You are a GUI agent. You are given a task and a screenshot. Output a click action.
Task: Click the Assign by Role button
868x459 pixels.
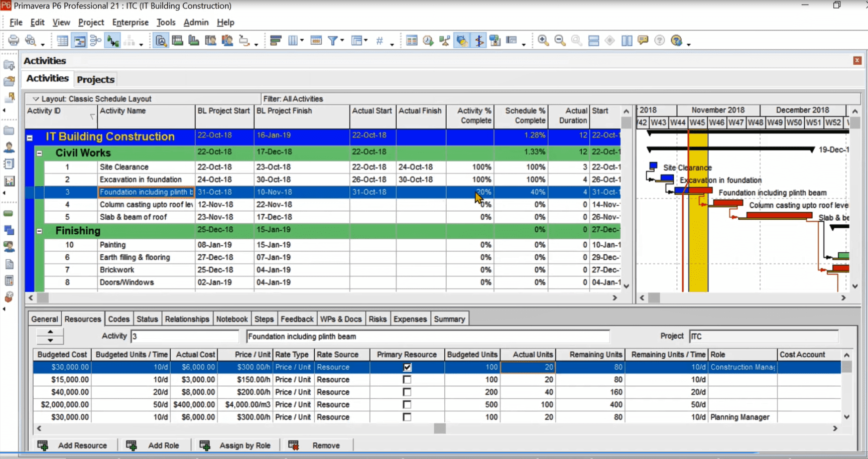click(236, 445)
